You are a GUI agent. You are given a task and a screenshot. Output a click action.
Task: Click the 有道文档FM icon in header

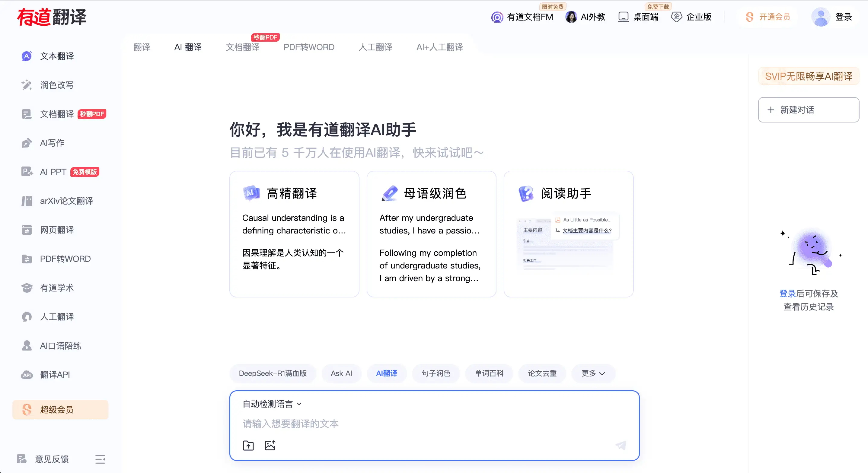[x=497, y=17]
